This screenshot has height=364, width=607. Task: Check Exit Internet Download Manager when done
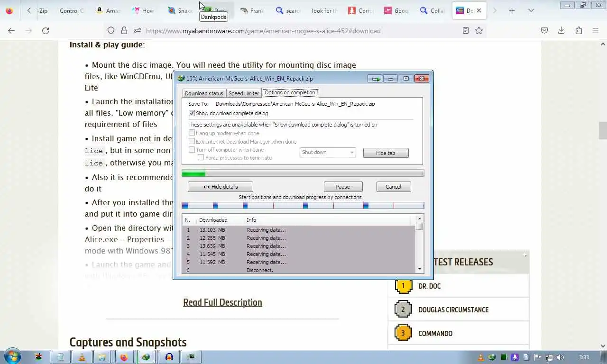(x=192, y=141)
